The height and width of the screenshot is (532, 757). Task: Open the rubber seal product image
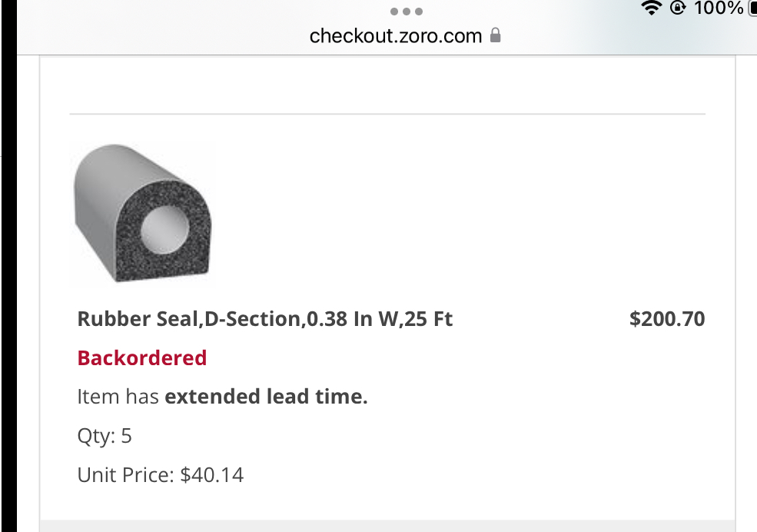(x=142, y=214)
